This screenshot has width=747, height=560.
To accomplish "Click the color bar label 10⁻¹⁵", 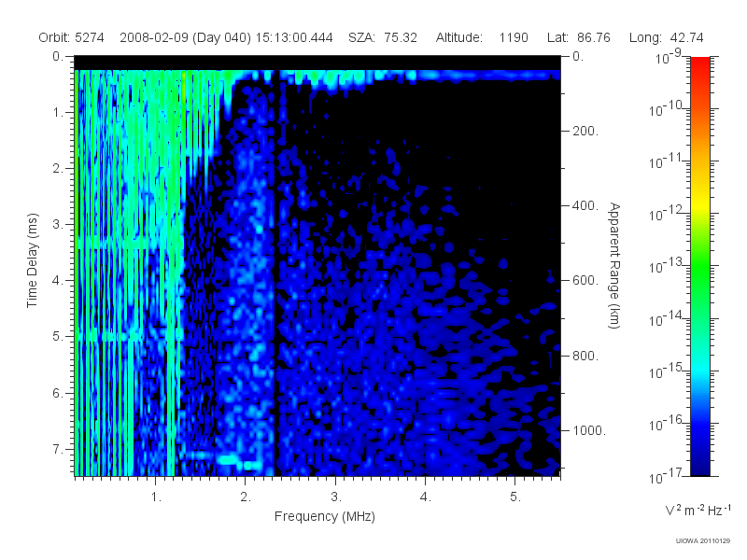I will [666, 371].
